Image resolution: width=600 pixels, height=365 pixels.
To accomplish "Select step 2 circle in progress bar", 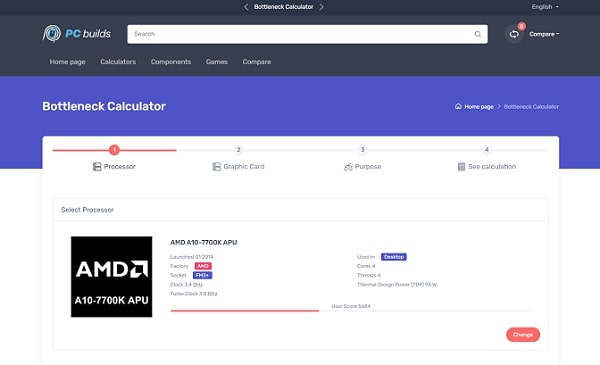I will click(x=238, y=150).
